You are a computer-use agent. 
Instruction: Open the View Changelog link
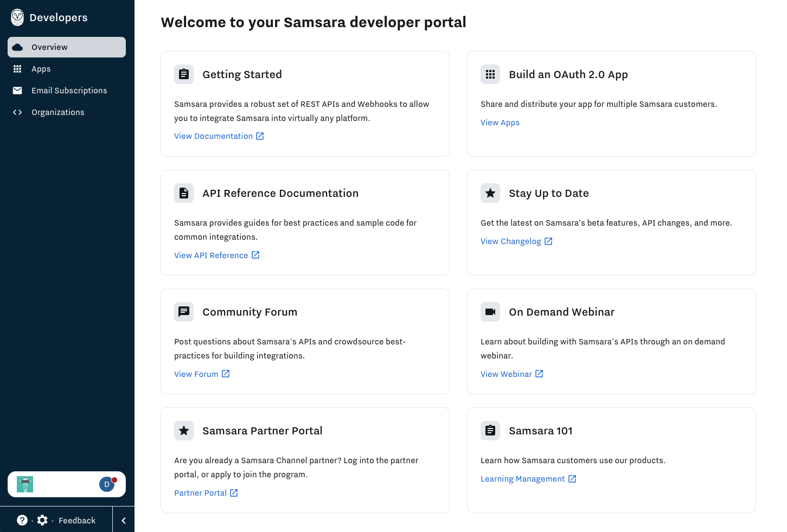(x=511, y=241)
